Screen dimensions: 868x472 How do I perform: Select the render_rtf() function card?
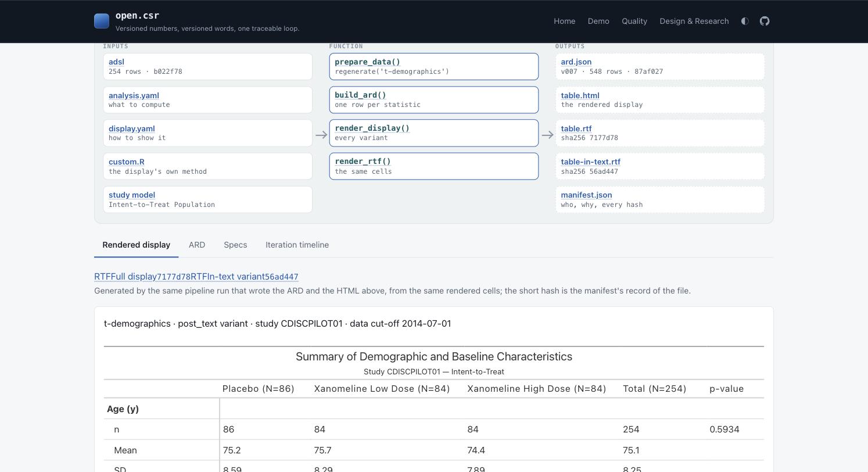coord(433,166)
